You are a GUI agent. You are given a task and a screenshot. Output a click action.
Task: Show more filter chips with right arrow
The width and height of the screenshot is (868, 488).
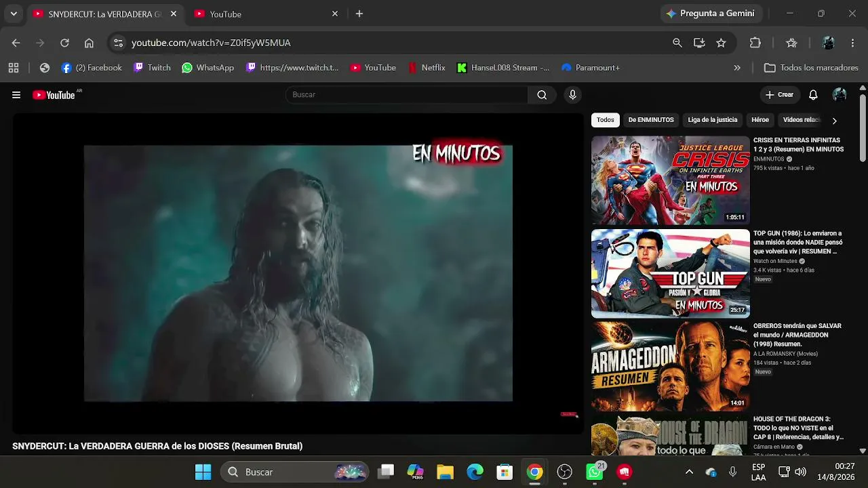point(834,121)
